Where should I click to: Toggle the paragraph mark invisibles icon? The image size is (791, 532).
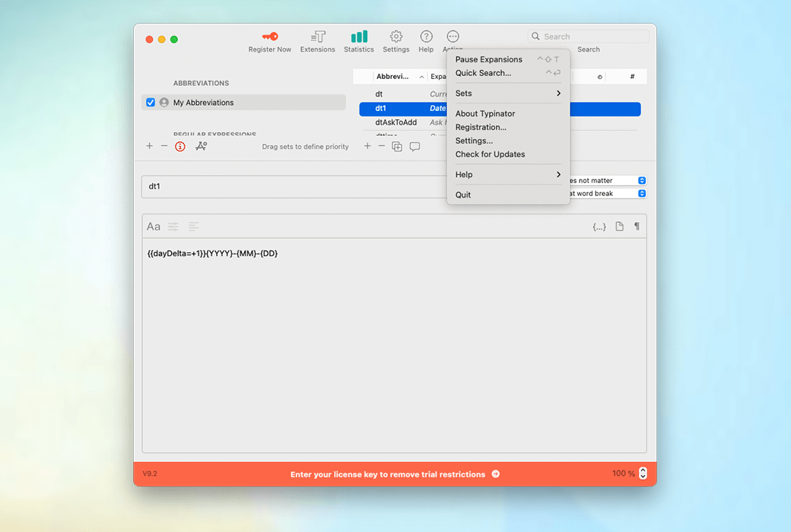click(x=637, y=226)
